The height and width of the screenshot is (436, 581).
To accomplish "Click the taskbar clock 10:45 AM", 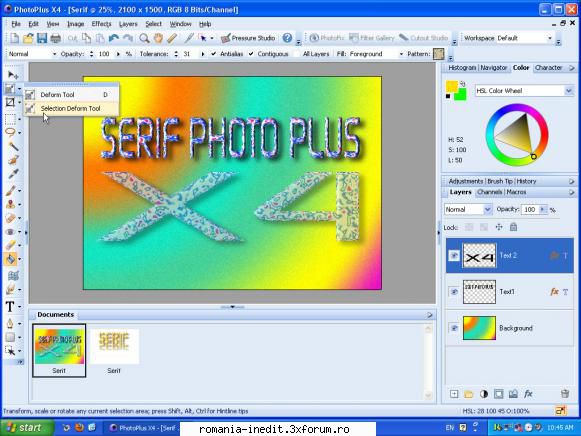I will click(560, 428).
